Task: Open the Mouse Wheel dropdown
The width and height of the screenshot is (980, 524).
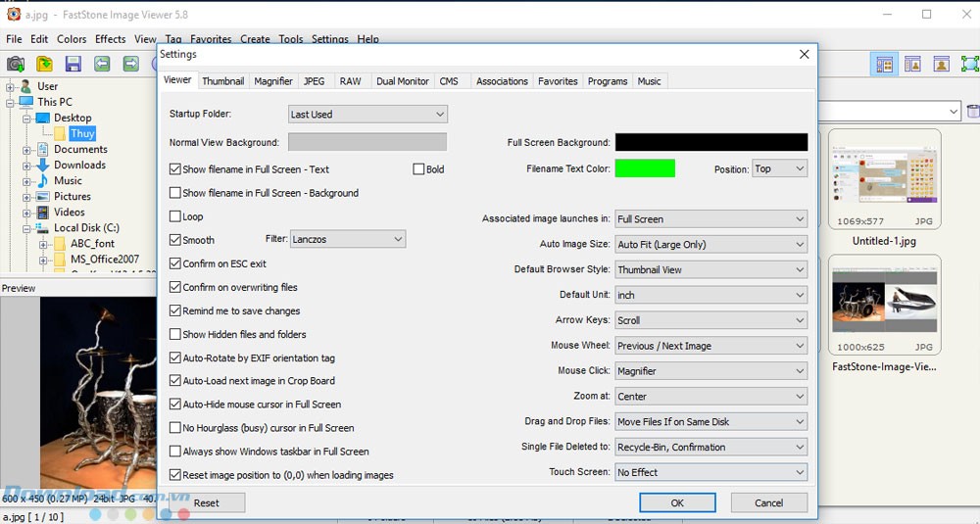Action: 710,346
